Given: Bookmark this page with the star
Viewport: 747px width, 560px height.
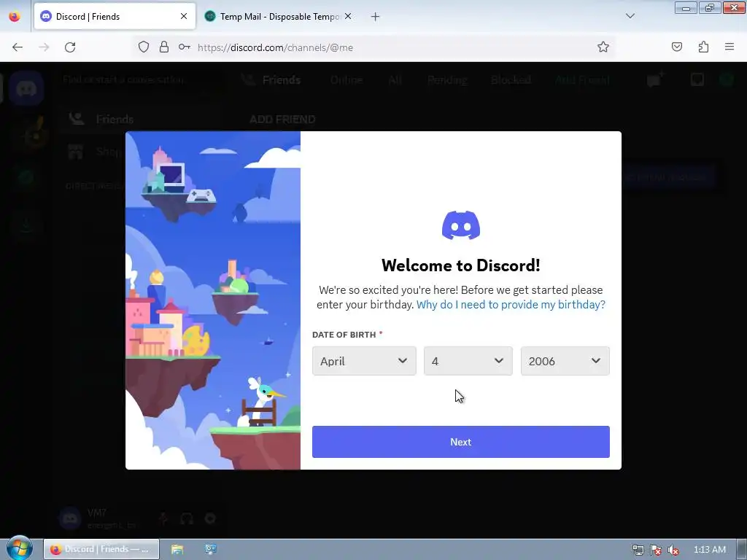Looking at the screenshot, I should click(603, 47).
